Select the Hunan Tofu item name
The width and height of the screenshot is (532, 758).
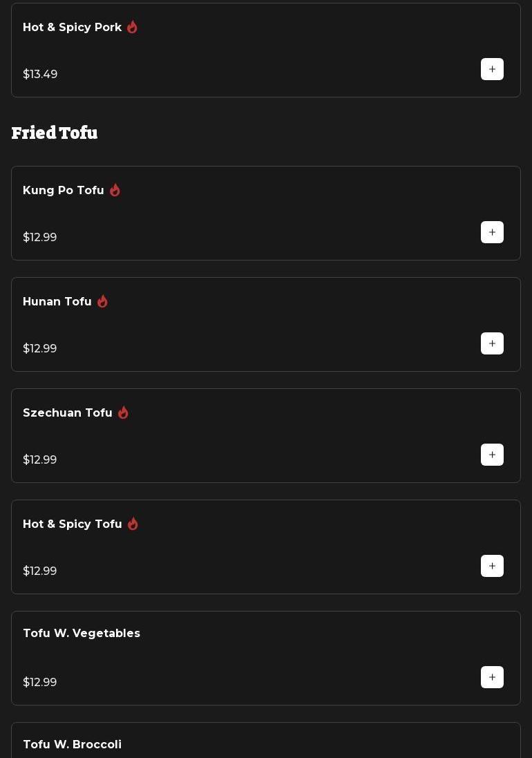click(57, 301)
